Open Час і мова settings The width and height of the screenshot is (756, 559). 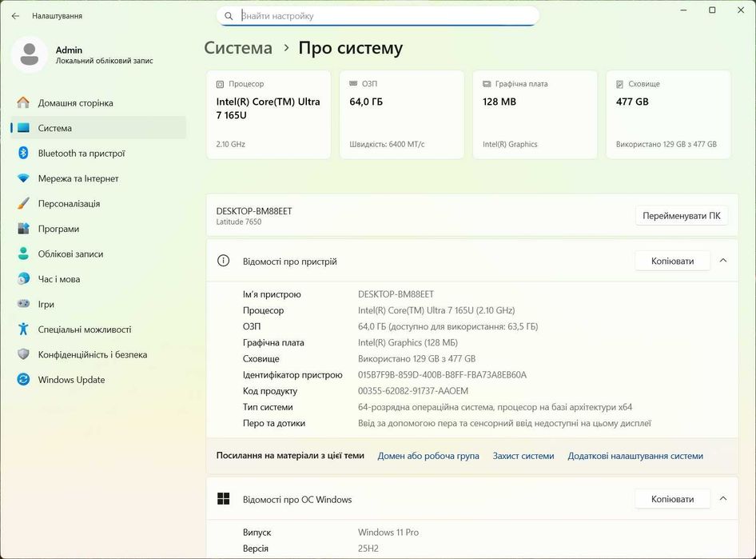(98, 279)
